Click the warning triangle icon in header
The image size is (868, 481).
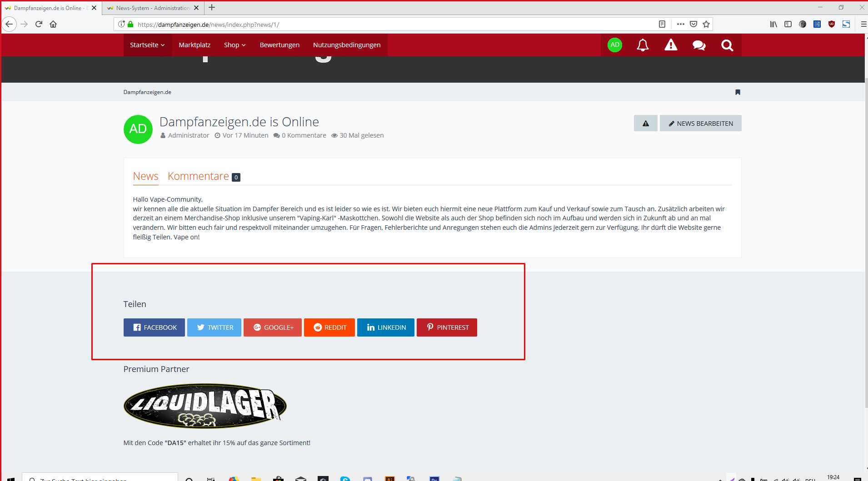[671, 45]
